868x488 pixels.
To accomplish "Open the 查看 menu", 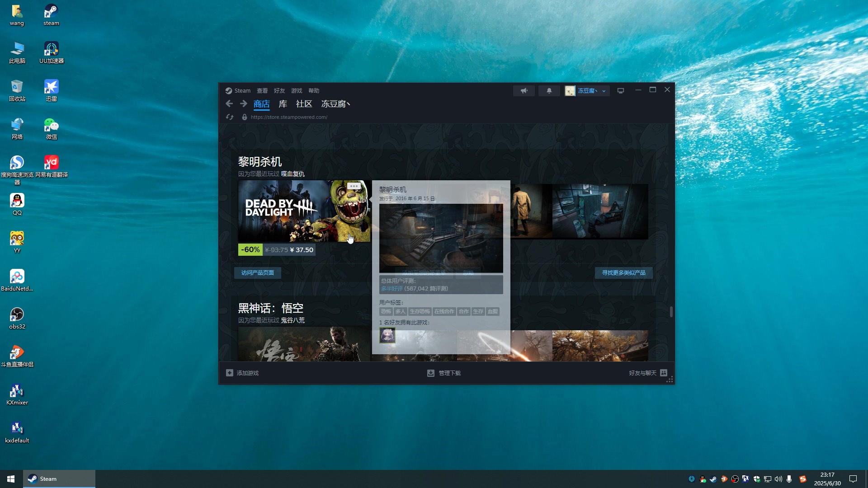I will (x=262, y=91).
